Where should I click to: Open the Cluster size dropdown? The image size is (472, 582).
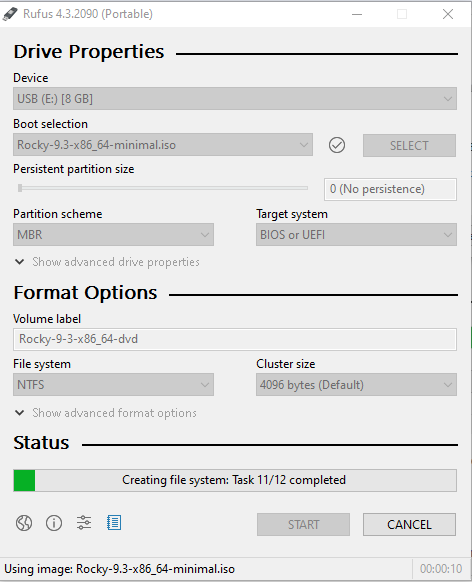pos(356,385)
